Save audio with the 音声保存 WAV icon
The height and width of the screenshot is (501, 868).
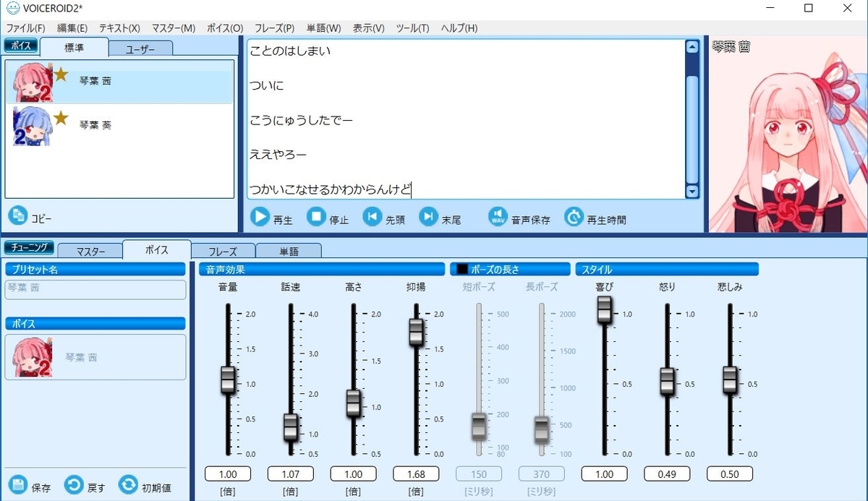click(498, 216)
